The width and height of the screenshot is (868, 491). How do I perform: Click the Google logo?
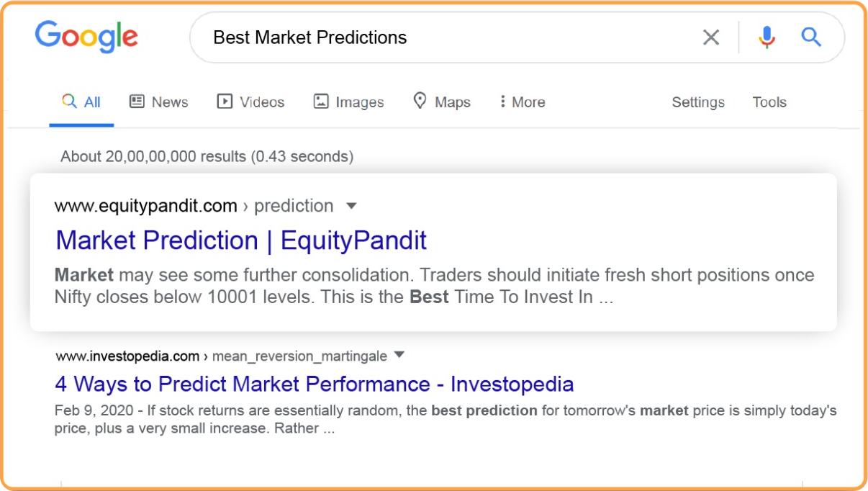pos(86,37)
